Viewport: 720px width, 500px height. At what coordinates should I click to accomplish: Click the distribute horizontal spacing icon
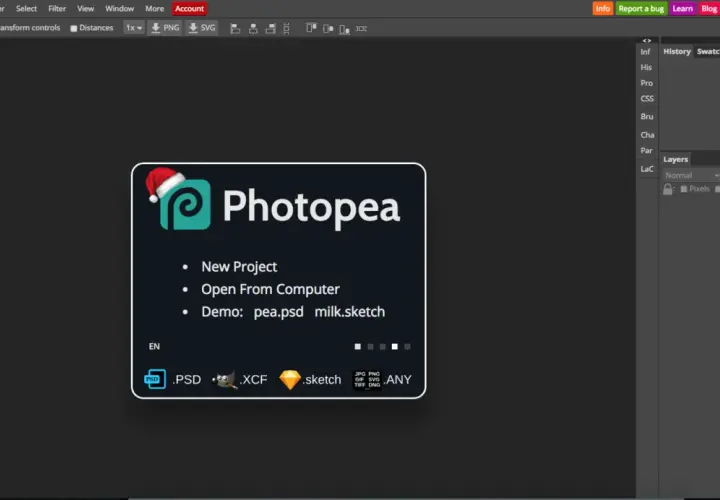point(361,28)
